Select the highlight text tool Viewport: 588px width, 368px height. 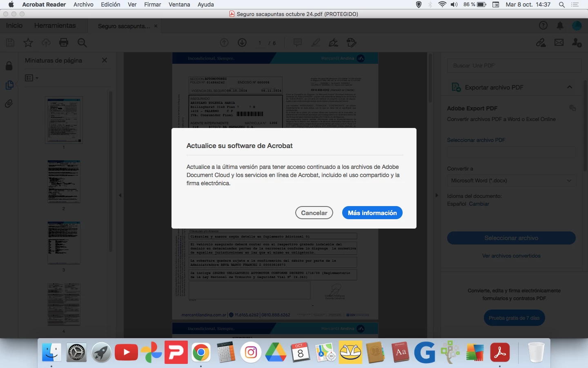click(x=316, y=43)
